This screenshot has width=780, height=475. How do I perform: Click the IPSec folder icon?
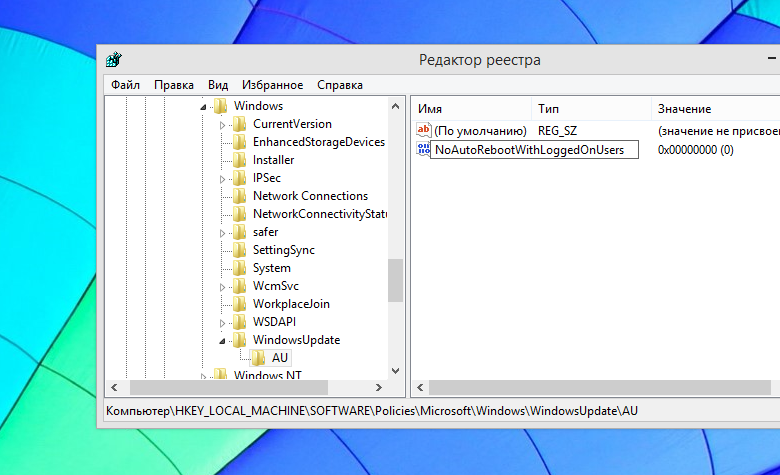239,178
